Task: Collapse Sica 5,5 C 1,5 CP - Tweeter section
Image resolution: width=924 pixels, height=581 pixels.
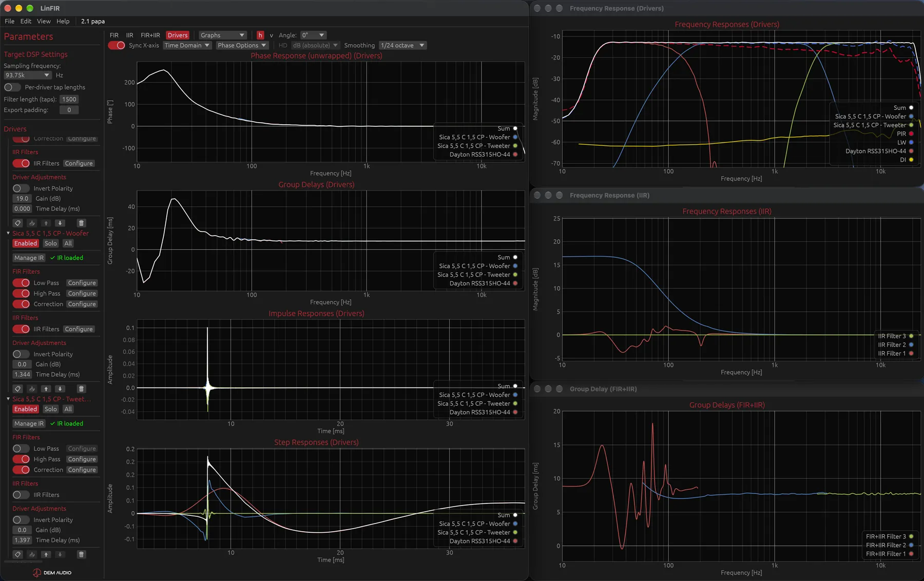Action: 8,399
